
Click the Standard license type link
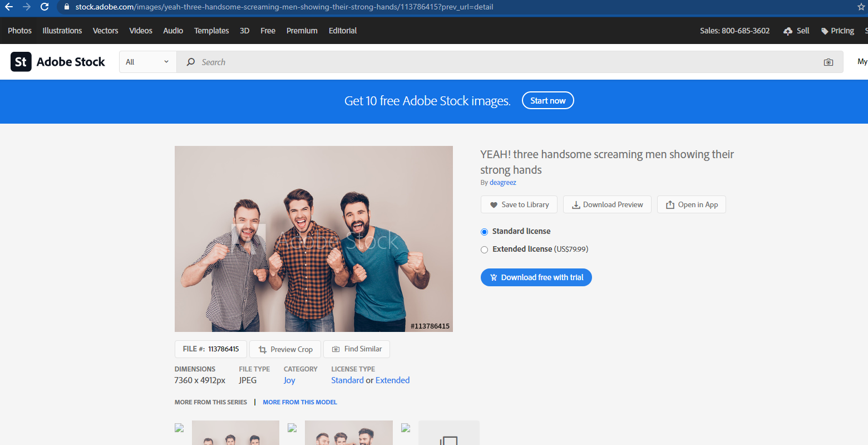(x=347, y=380)
